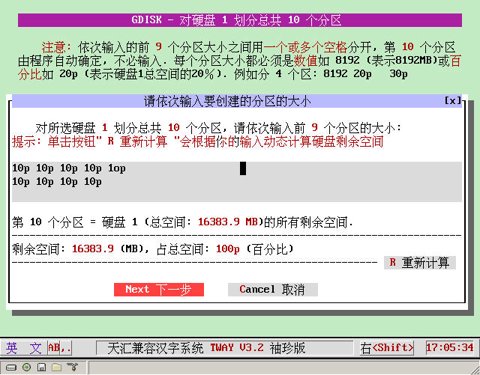Toggle the AB full/half-width indicator
Image resolution: width=480 pixels, height=375 pixels.
point(54,348)
